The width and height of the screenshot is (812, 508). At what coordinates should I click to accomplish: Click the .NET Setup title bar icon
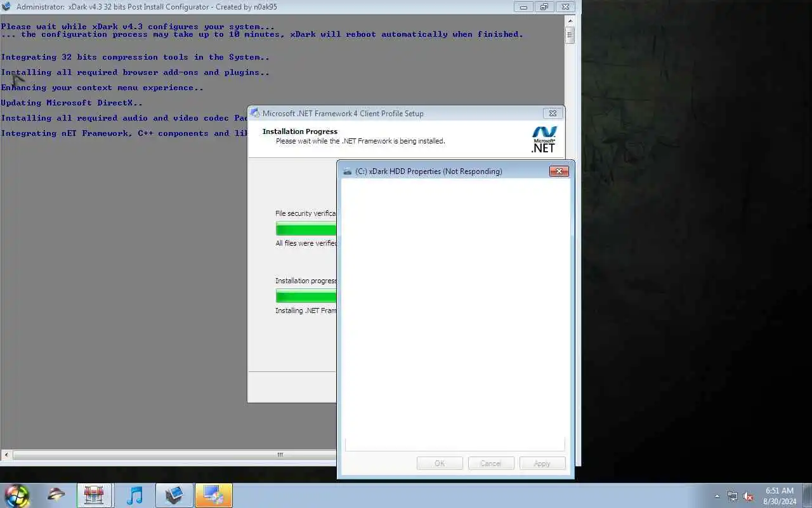click(255, 113)
